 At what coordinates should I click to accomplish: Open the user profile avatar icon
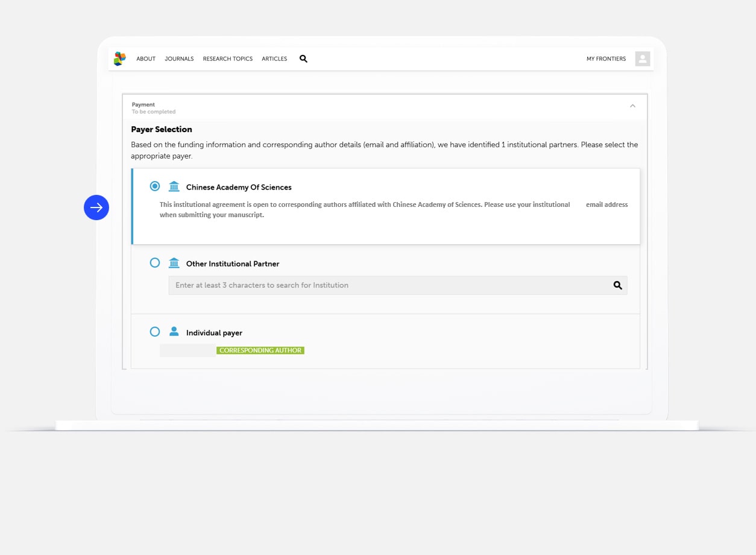643,59
